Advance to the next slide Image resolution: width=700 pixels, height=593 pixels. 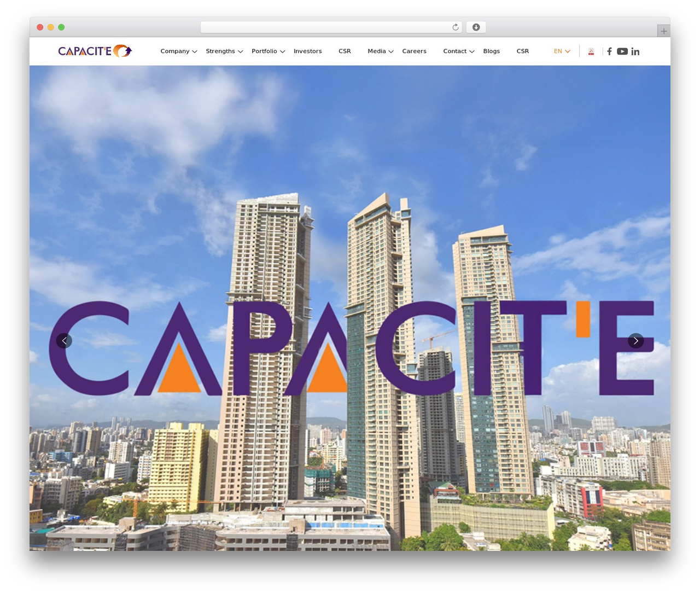pos(635,341)
